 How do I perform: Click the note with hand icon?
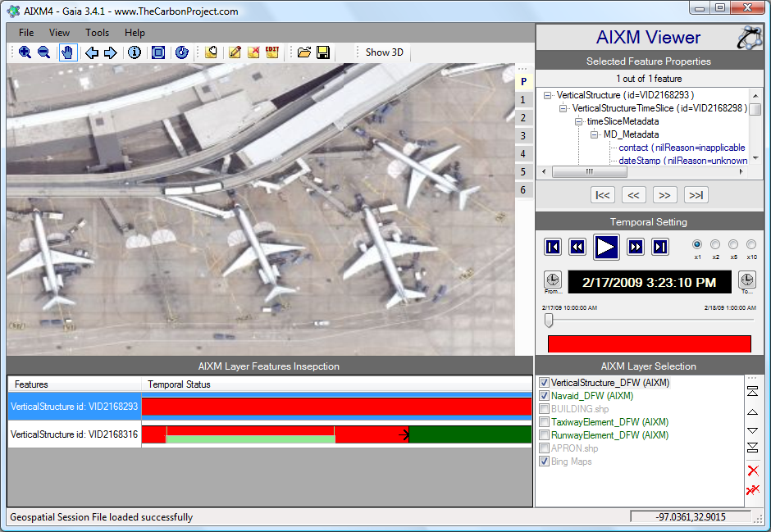(211, 52)
